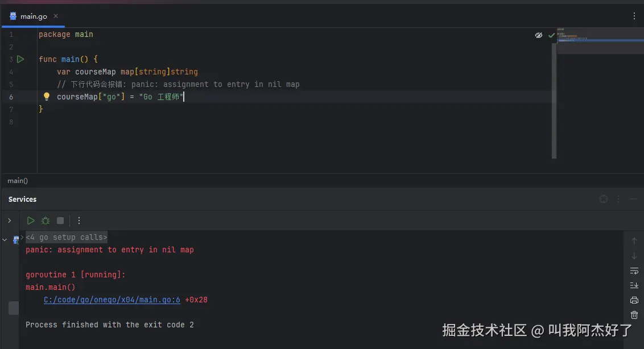Toggle scroll to end of output
Screen dimensions: 644x349
[x=634, y=285]
